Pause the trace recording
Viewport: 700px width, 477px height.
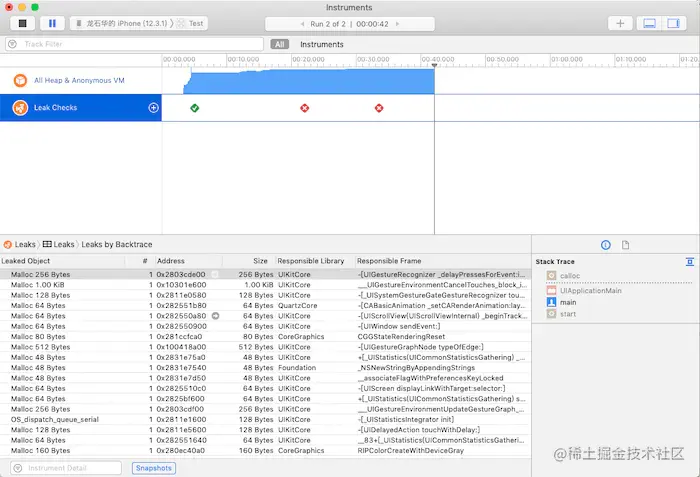click(52, 23)
